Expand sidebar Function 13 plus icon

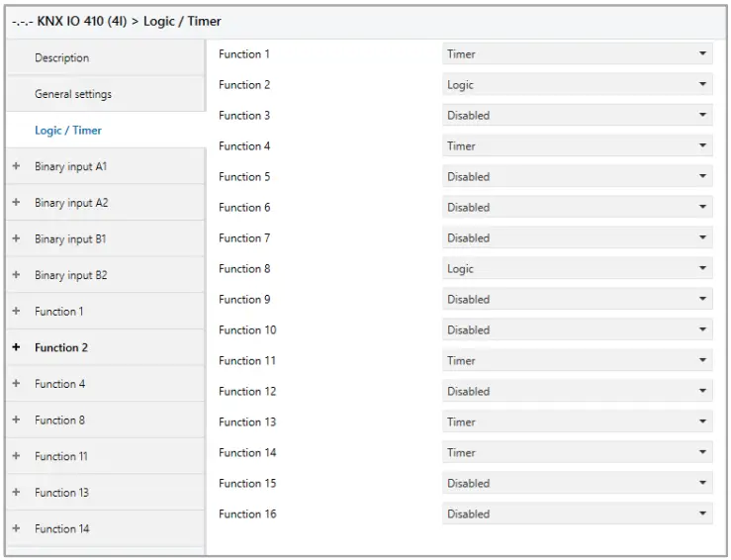coord(16,492)
